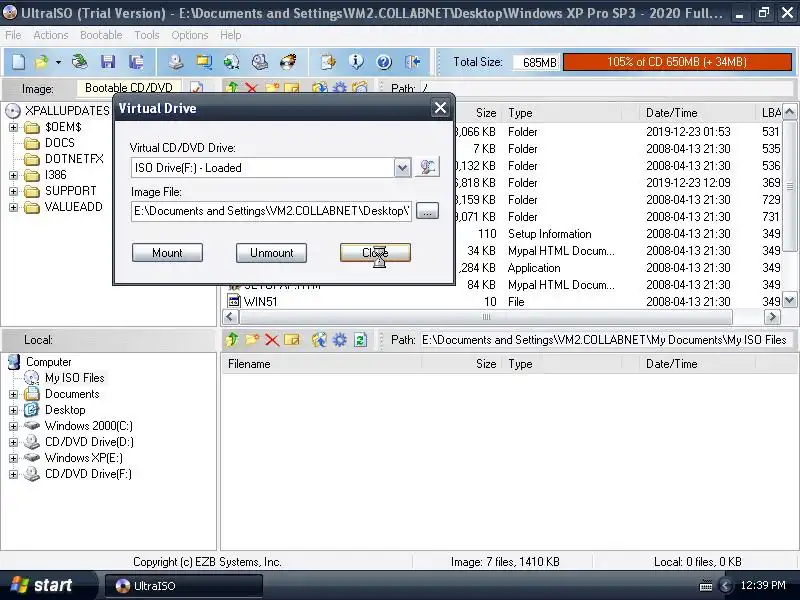Click the XPALLUPDATES disc root node
The width and height of the screenshot is (800, 600).
click(60, 111)
